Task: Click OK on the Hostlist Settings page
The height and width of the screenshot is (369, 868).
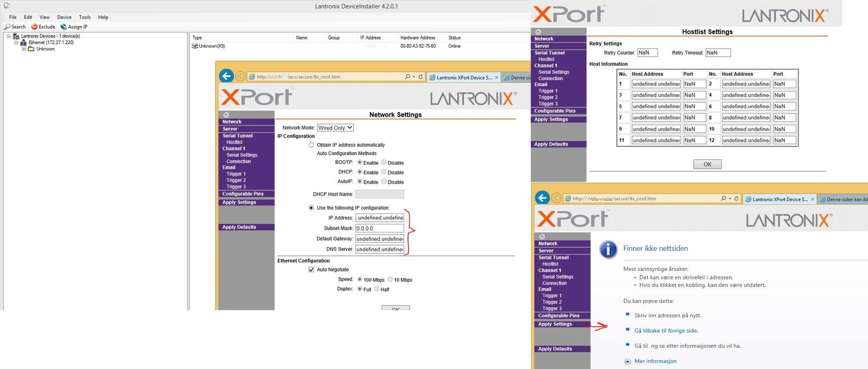Action: tap(707, 164)
